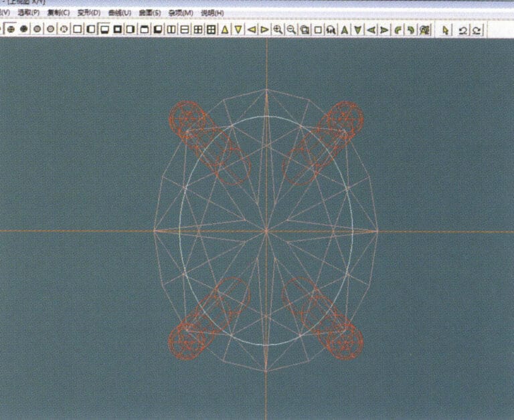The width and height of the screenshot is (514, 420).
Task: Choose the view icon with dark left side
Action: coord(91,29)
